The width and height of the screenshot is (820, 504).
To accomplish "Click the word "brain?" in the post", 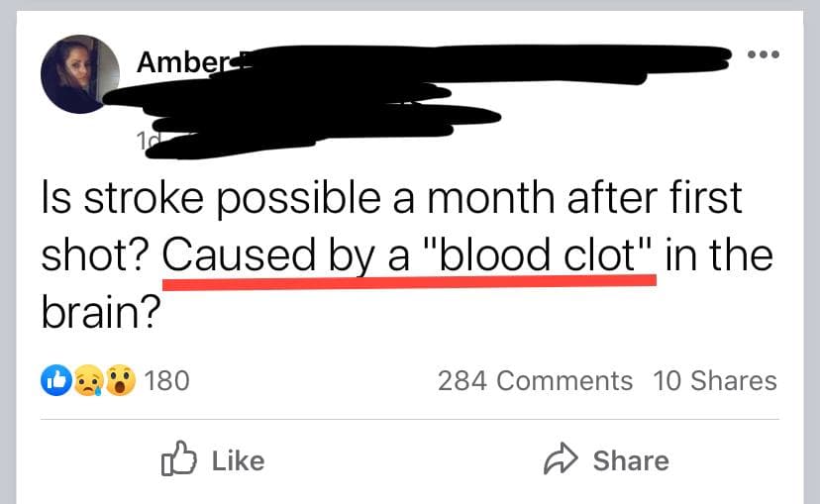I will [x=101, y=313].
